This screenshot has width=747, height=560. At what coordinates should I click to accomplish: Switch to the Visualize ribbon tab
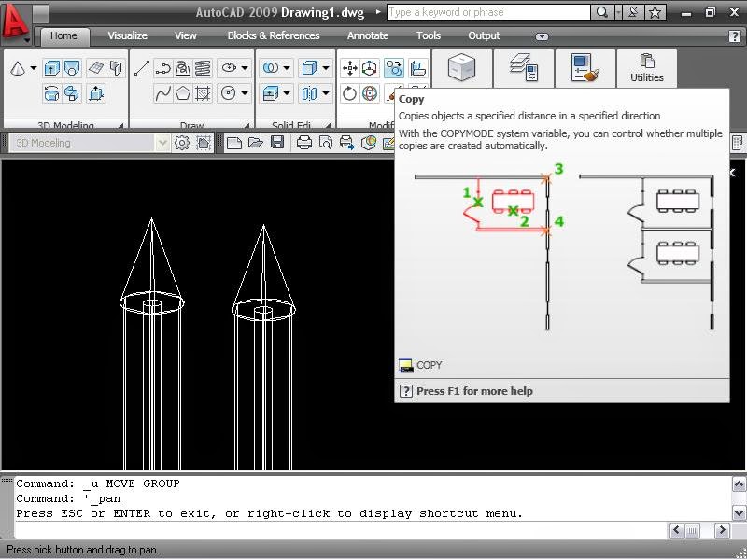coord(127,35)
